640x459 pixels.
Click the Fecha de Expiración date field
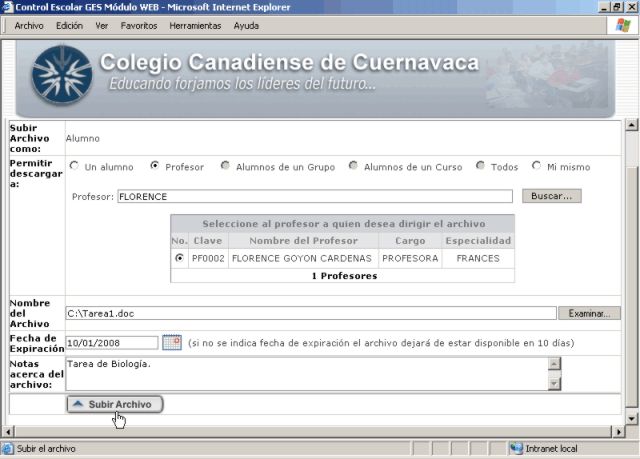pos(112,343)
